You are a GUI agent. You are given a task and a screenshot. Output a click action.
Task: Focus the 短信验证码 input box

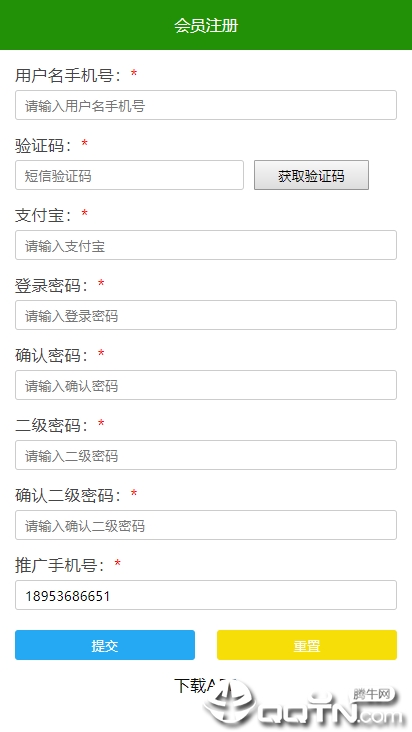tap(129, 175)
